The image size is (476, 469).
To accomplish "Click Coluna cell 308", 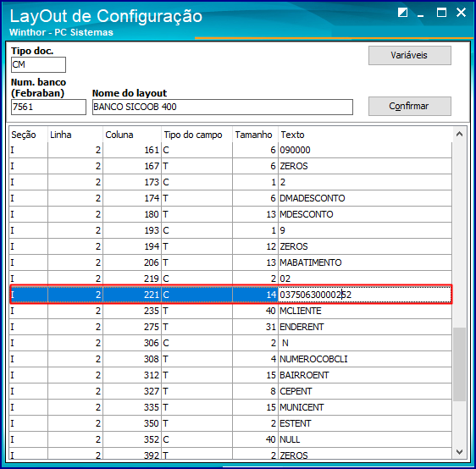I will pyautogui.click(x=132, y=359).
